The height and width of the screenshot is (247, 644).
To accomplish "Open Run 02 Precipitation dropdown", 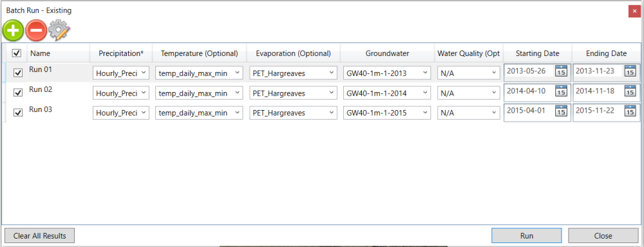I will pyautogui.click(x=121, y=93).
